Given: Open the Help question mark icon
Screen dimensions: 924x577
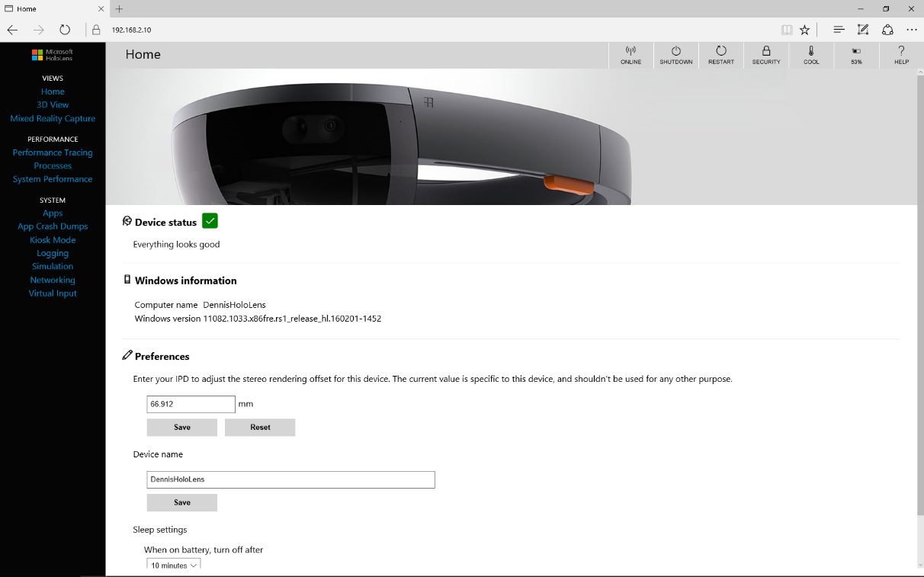Looking at the screenshot, I should (901, 55).
